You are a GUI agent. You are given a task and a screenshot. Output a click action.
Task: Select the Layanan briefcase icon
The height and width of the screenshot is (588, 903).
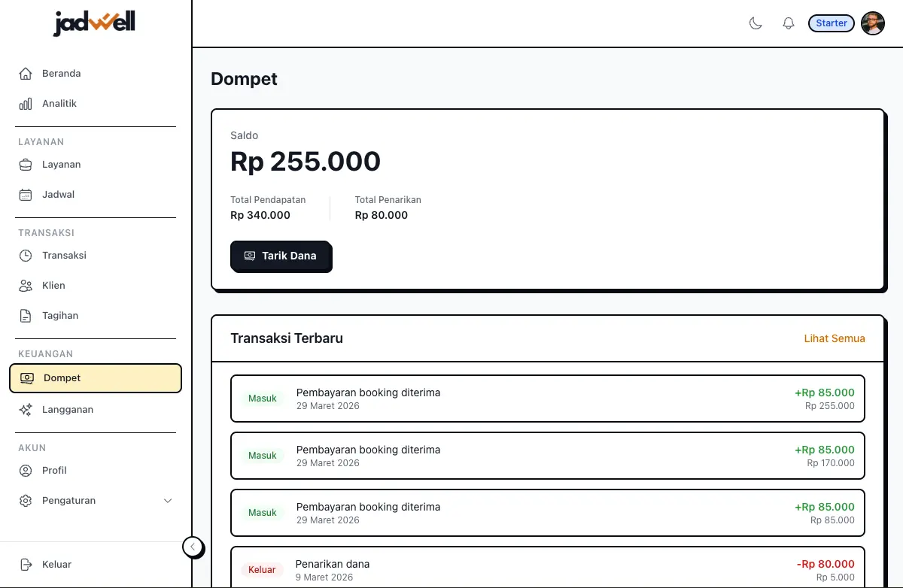[x=26, y=165]
